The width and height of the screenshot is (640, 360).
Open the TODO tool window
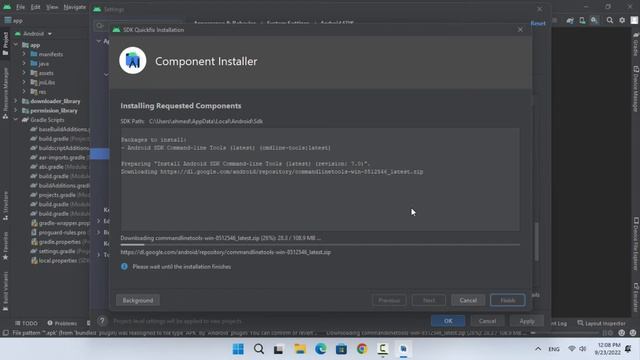click(x=26, y=323)
